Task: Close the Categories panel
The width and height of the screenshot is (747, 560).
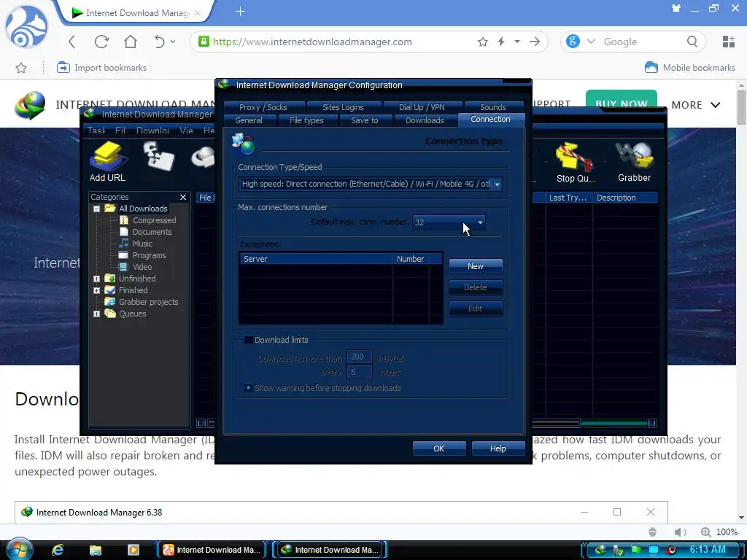Action: [183, 197]
